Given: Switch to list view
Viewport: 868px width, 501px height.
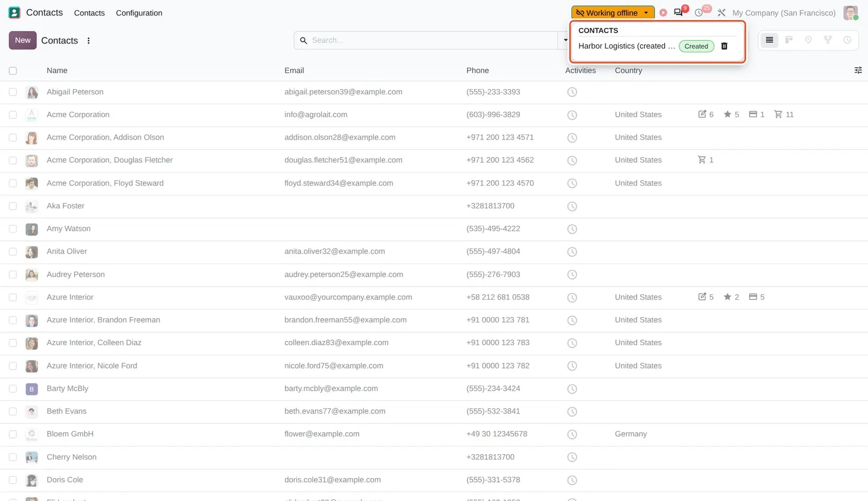Looking at the screenshot, I should tap(769, 40).
